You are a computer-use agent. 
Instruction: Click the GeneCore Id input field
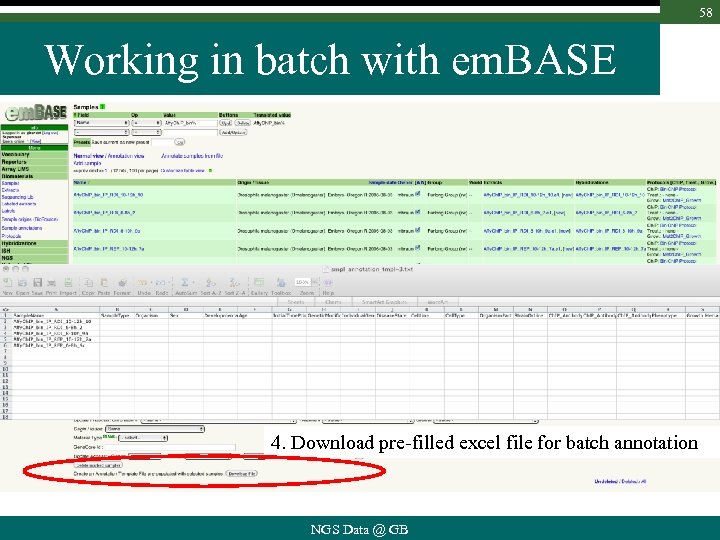169,447
